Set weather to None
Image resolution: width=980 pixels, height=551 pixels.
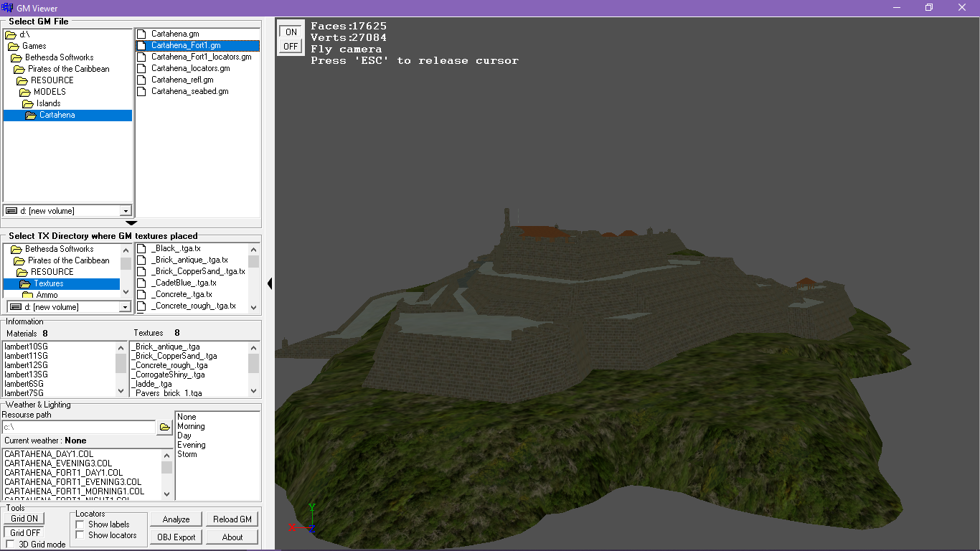[x=187, y=417]
